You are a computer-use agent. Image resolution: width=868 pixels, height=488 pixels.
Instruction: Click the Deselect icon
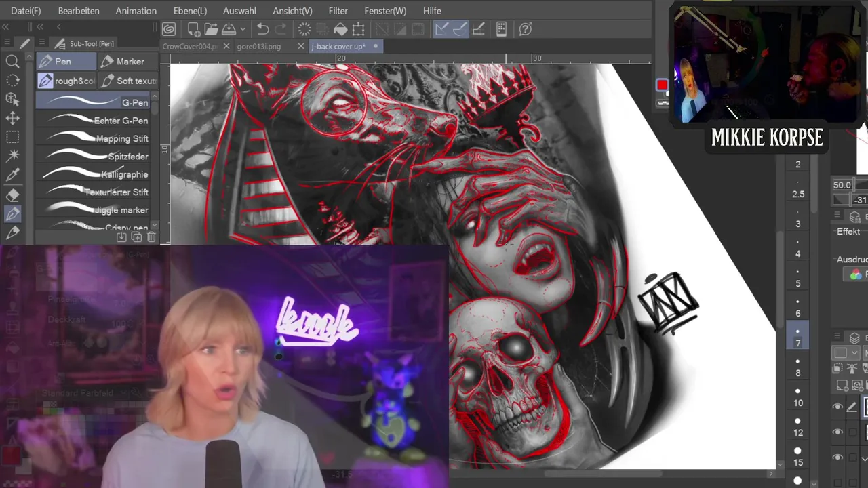[382, 29]
